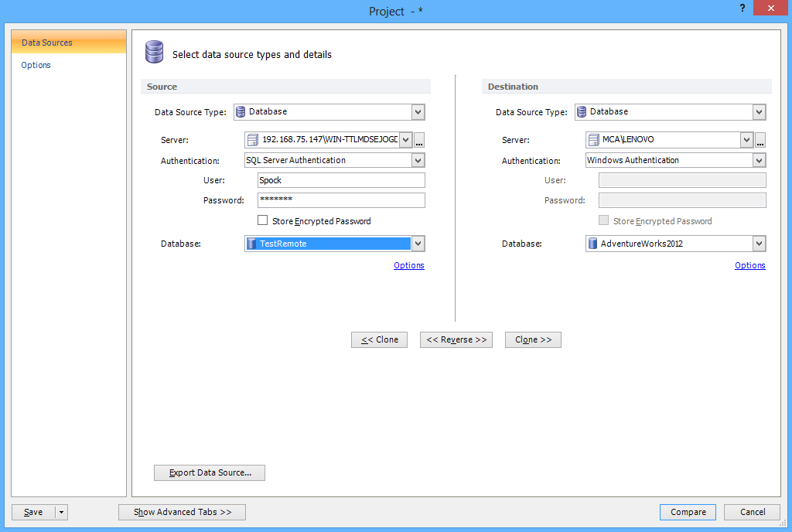
Task: Browse for destination server with ellipsis button
Action: [x=760, y=140]
